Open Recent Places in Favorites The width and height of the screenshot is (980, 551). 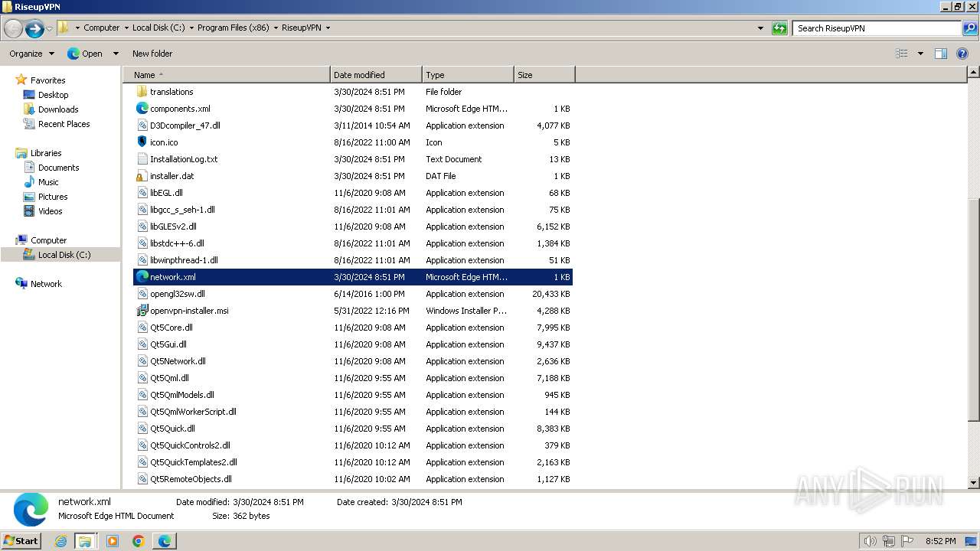64,124
